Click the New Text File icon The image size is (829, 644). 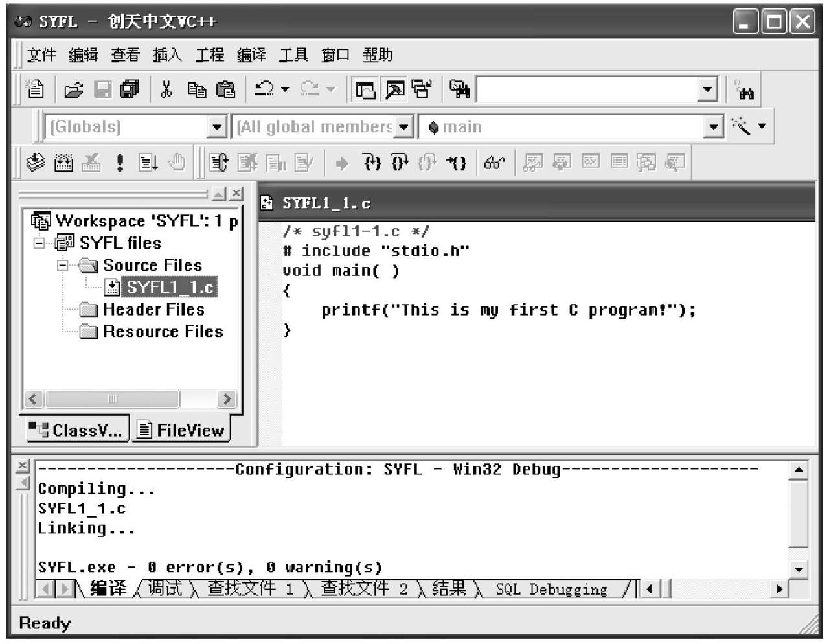pos(36,89)
